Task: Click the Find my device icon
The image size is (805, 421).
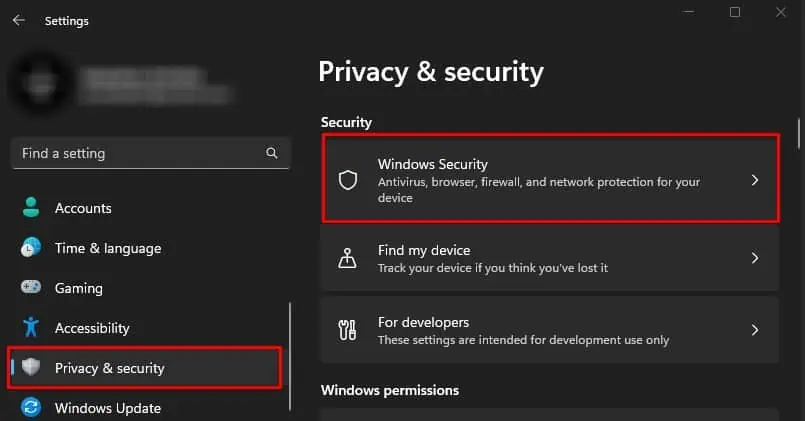Action: click(348, 258)
